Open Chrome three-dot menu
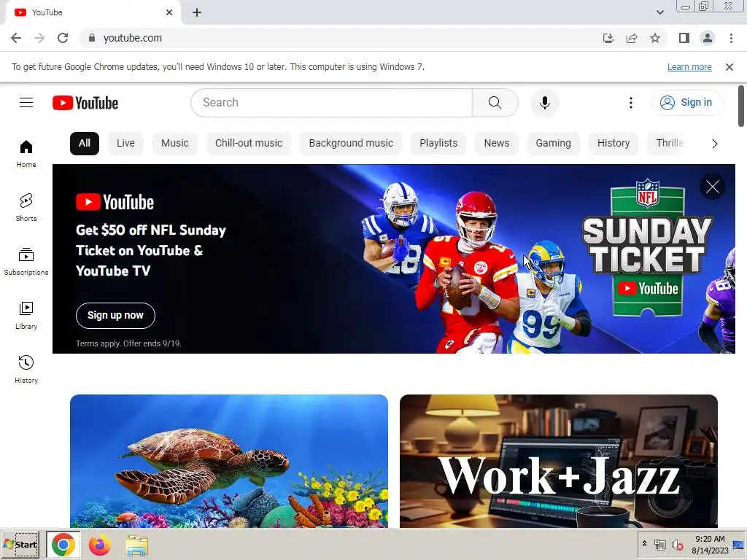747x560 pixels. coord(731,38)
